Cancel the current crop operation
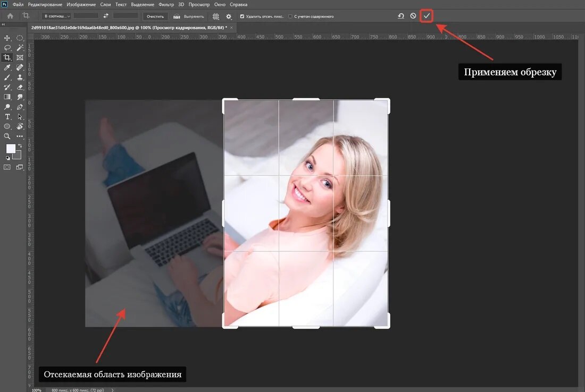585x392 pixels. pos(413,16)
